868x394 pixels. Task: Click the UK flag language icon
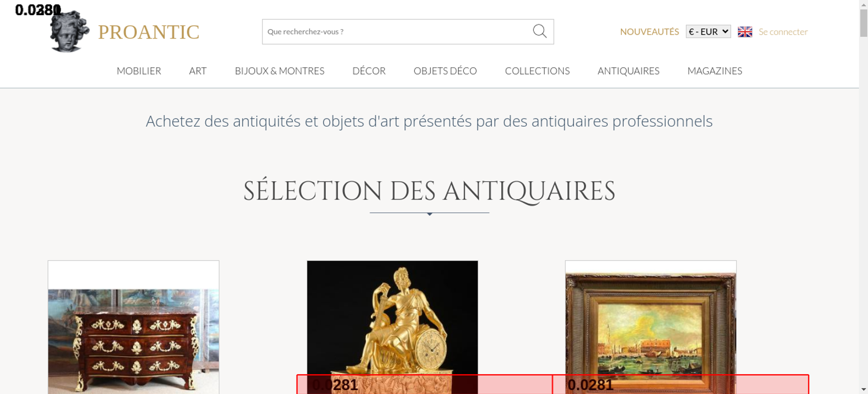pos(745,32)
